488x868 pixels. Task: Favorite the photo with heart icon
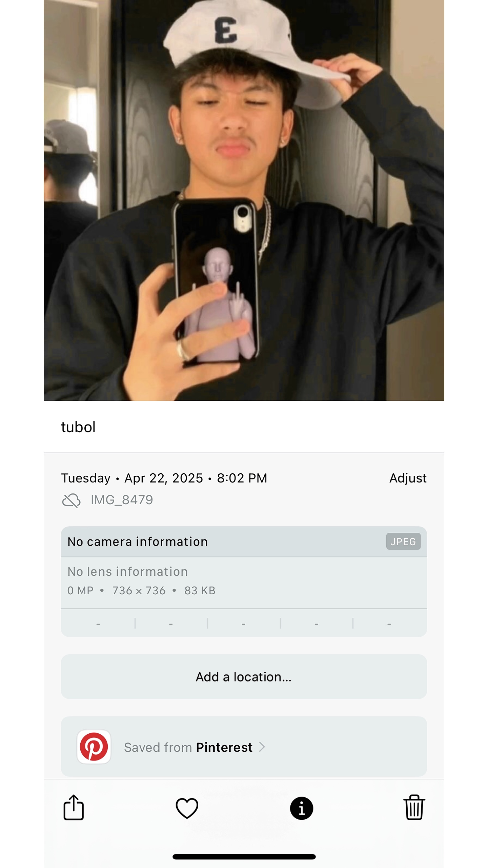coord(187,808)
